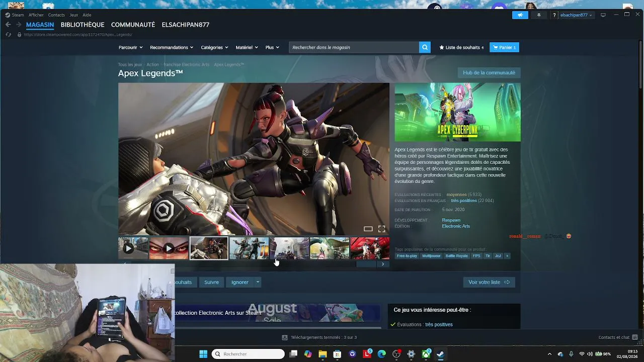Select the currently highlighted third screenshot thumbnail
Viewport: 644px width, 362px height.
click(x=209, y=248)
